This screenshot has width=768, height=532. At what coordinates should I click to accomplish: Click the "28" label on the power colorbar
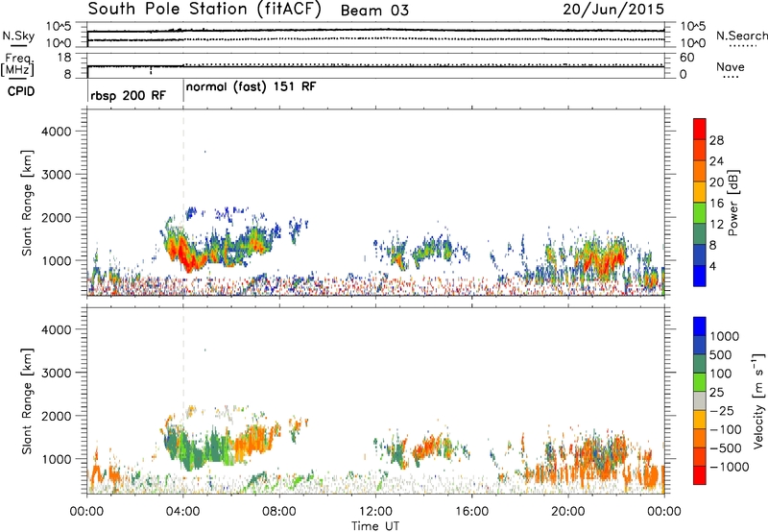point(716,140)
